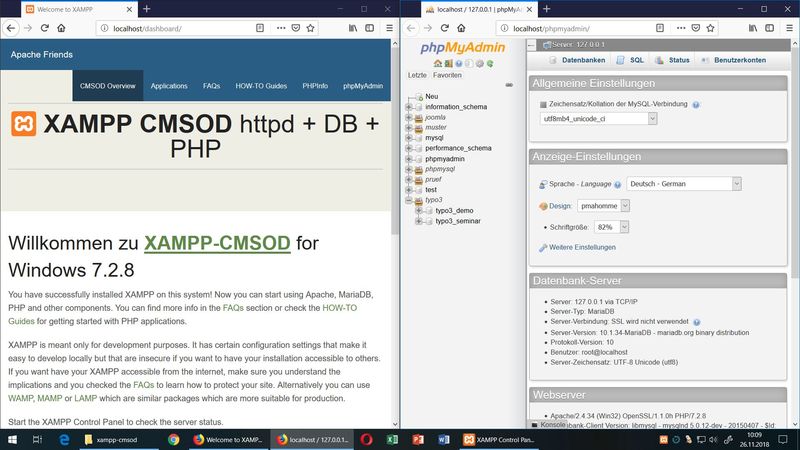The image size is (800, 450).
Task: Switch to Favoriten tab in navigation panel
Action: click(447, 75)
